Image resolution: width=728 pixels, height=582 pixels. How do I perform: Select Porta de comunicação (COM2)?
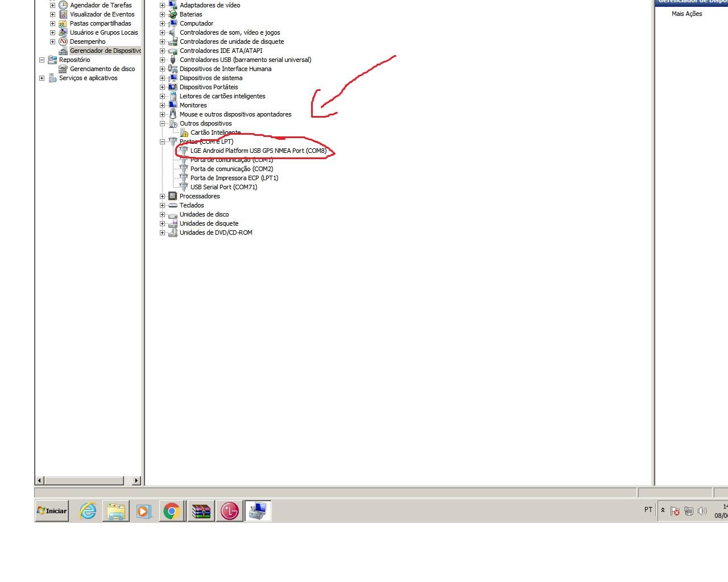[x=231, y=169]
